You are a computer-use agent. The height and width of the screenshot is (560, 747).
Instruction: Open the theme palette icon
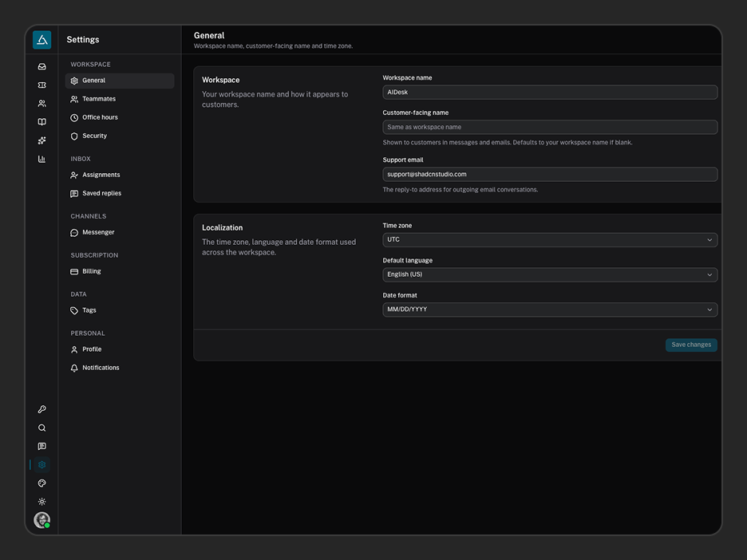(x=42, y=483)
